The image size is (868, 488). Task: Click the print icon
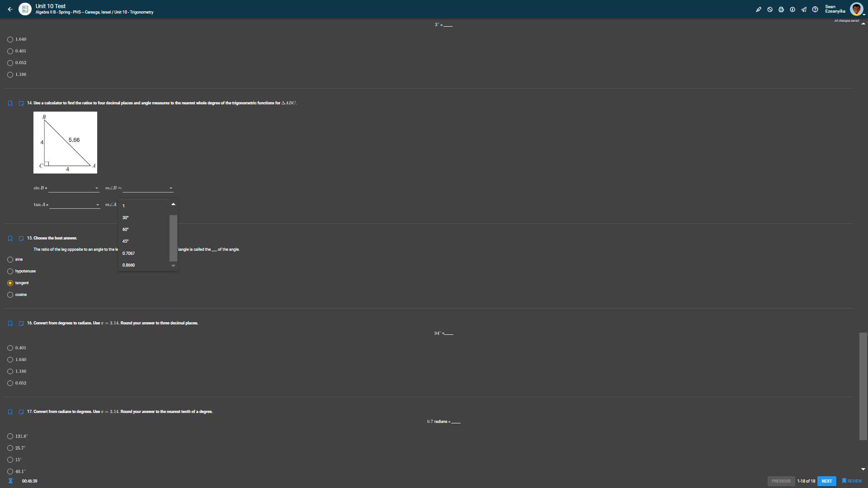point(781,9)
